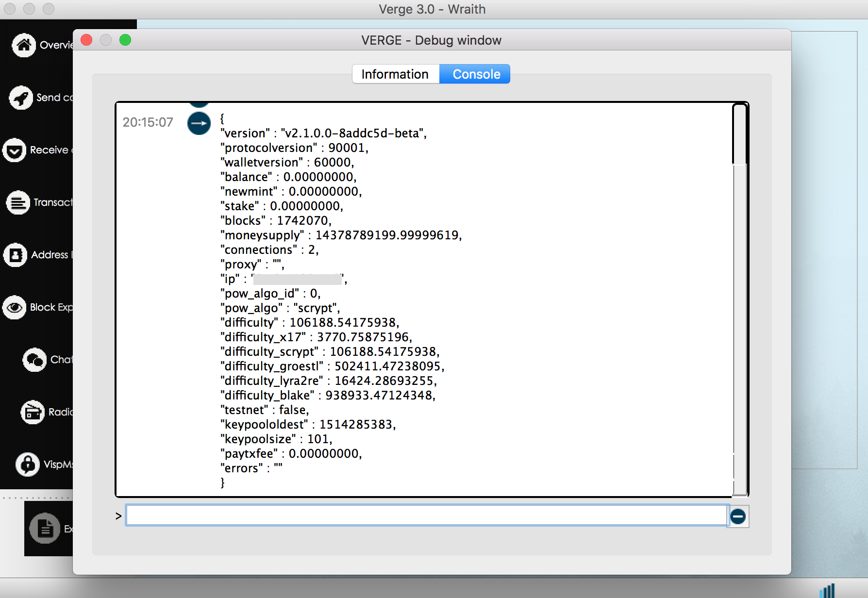Click the "difficulty_lyra2re" value line
The height and width of the screenshot is (598, 868).
[329, 381]
